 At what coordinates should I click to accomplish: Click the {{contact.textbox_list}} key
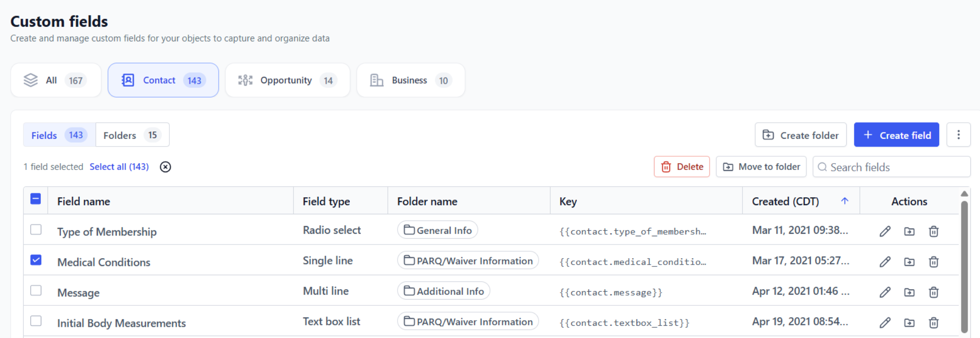(x=624, y=322)
